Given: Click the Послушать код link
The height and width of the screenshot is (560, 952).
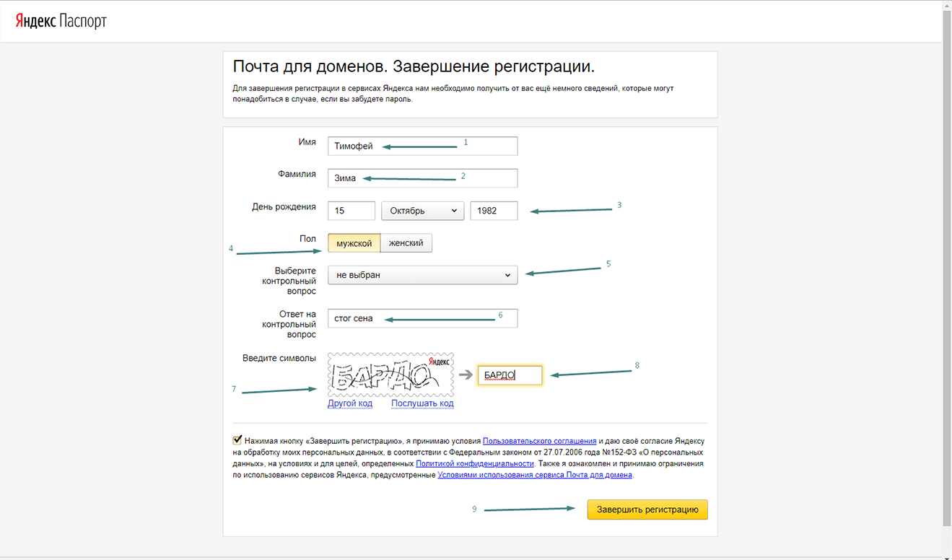Looking at the screenshot, I should click(x=422, y=403).
